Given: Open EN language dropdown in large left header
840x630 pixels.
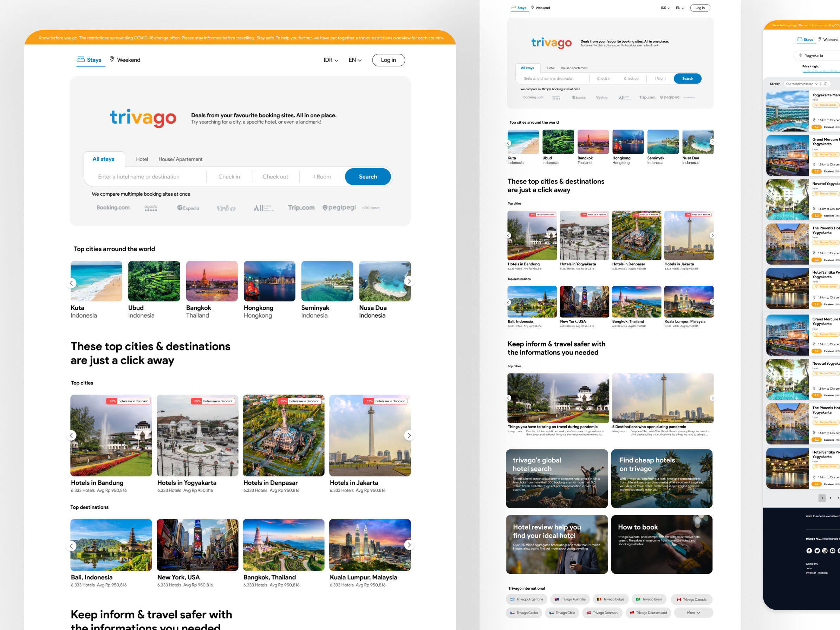Looking at the screenshot, I should (355, 60).
